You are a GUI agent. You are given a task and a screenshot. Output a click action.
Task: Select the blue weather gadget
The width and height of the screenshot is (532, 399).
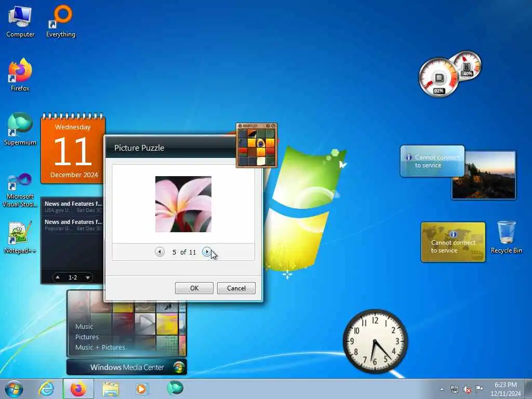[432, 161]
